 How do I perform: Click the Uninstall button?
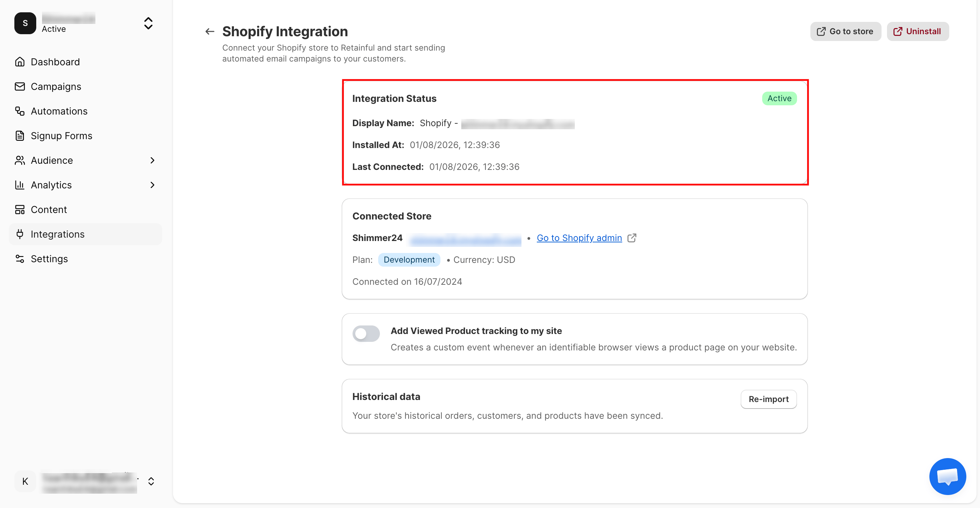click(x=918, y=31)
